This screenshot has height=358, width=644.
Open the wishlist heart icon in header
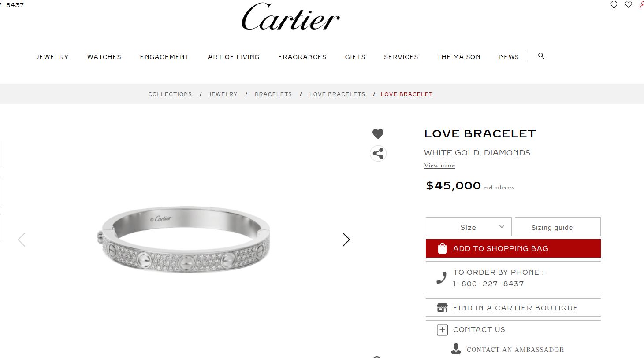[x=629, y=5]
